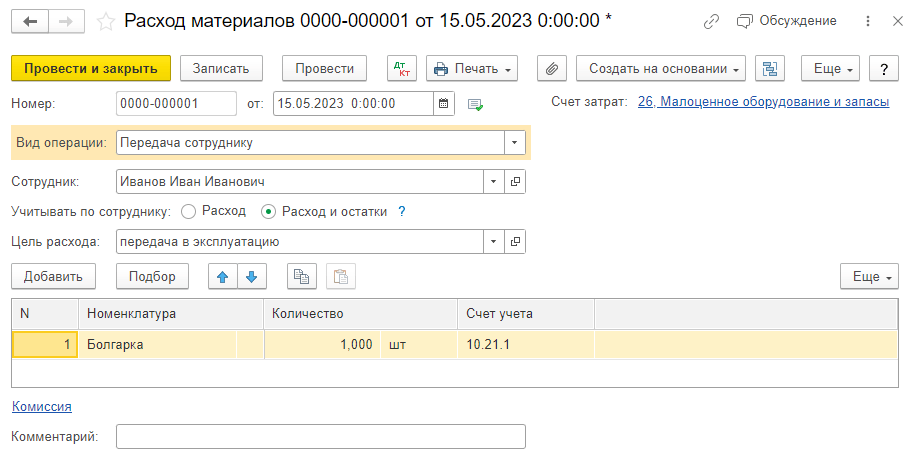Expand the Вид операции dropdown
The width and height of the screenshot is (918, 459).
point(515,143)
